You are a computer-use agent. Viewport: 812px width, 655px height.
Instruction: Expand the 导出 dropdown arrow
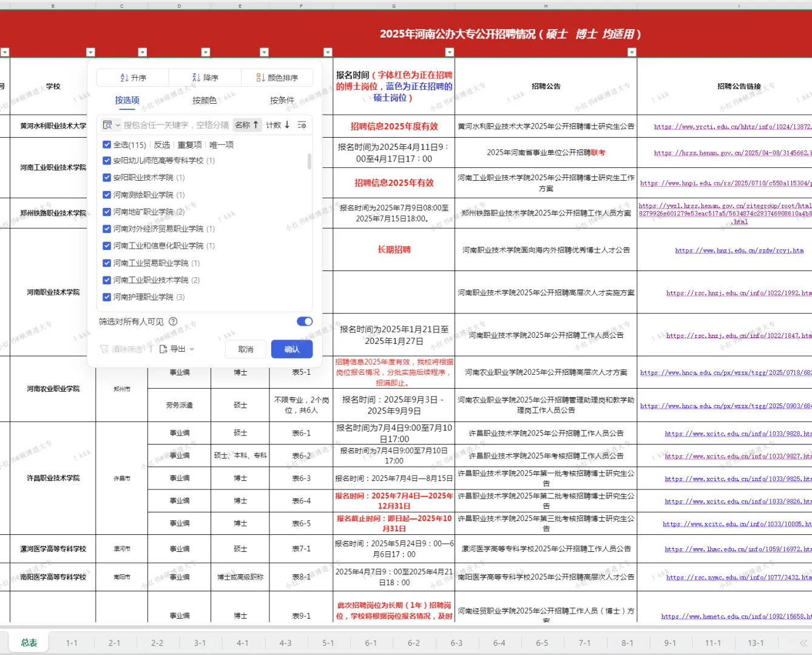click(x=192, y=349)
